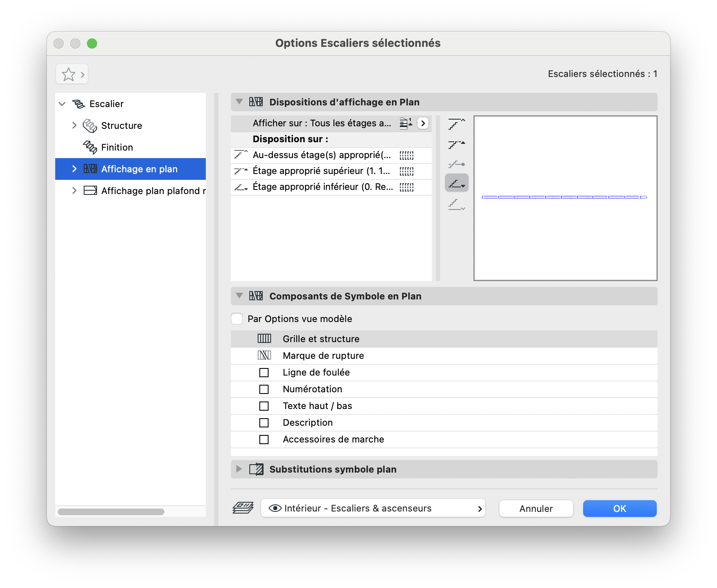Expand the Structure tree item
The image size is (717, 588).
tap(74, 125)
